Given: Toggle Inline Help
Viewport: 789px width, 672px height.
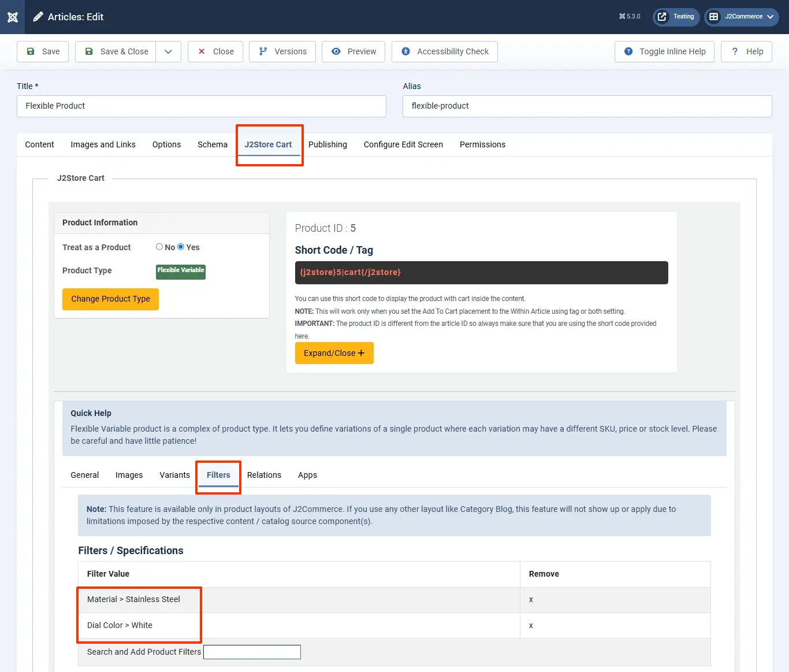Looking at the screenshot, I should (664, 51).
